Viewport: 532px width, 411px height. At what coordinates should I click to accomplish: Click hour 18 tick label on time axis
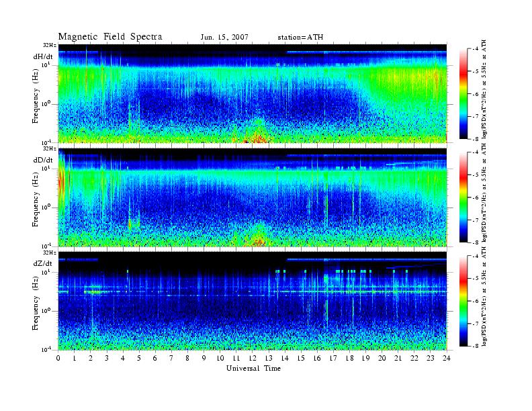(x=349, y=359)
